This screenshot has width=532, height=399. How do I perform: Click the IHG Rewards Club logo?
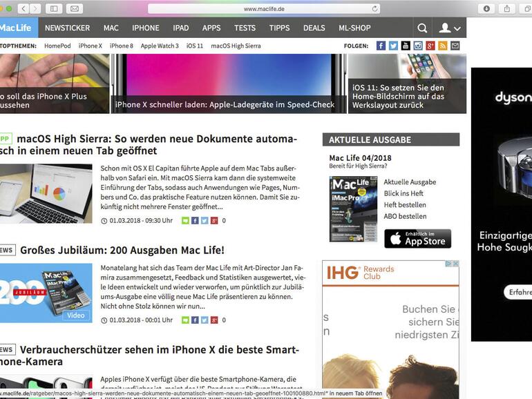pos(360,273)
